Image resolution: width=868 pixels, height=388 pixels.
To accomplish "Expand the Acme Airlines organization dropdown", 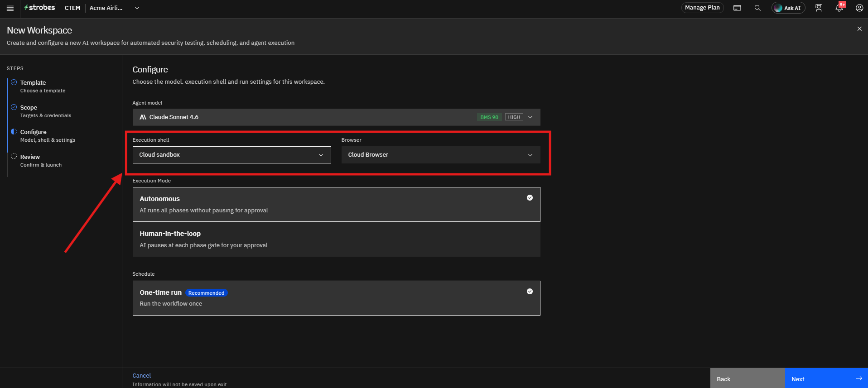I will click(x=115, y=8).
